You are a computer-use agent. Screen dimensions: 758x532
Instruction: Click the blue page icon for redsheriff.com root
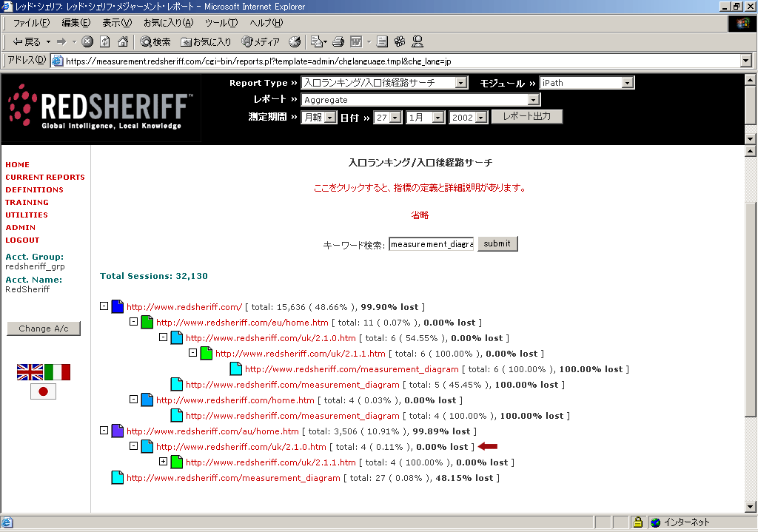tap(117, 306)
